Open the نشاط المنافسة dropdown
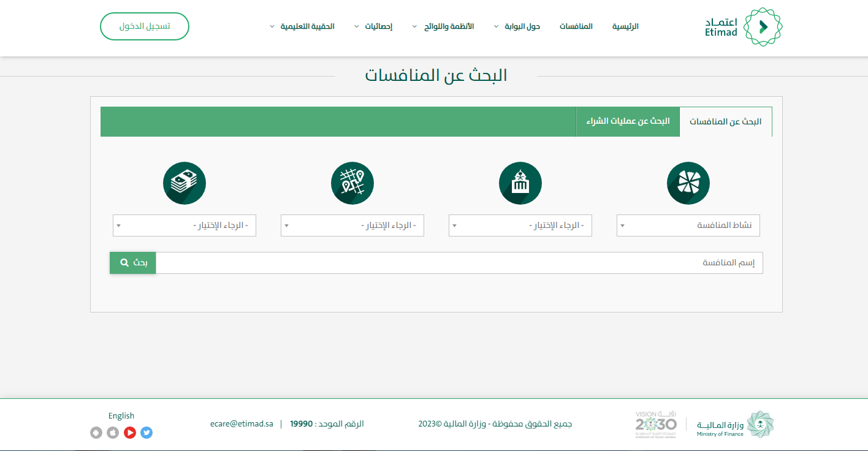 [688, 225]
